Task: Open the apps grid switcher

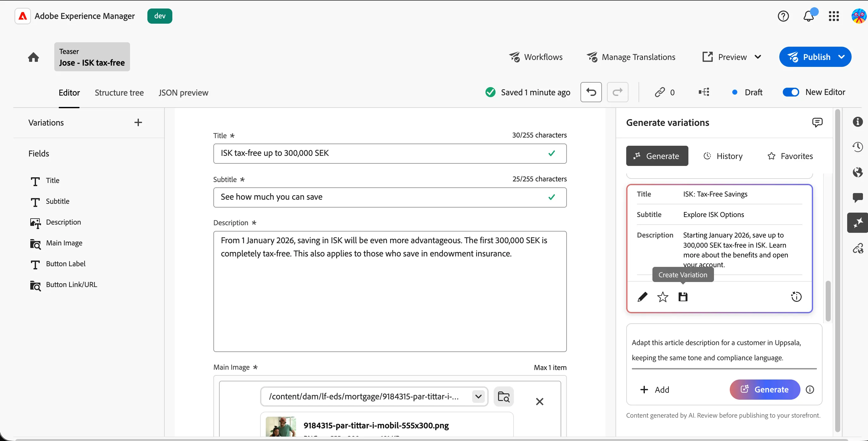Action: click(x=834, y=16)
